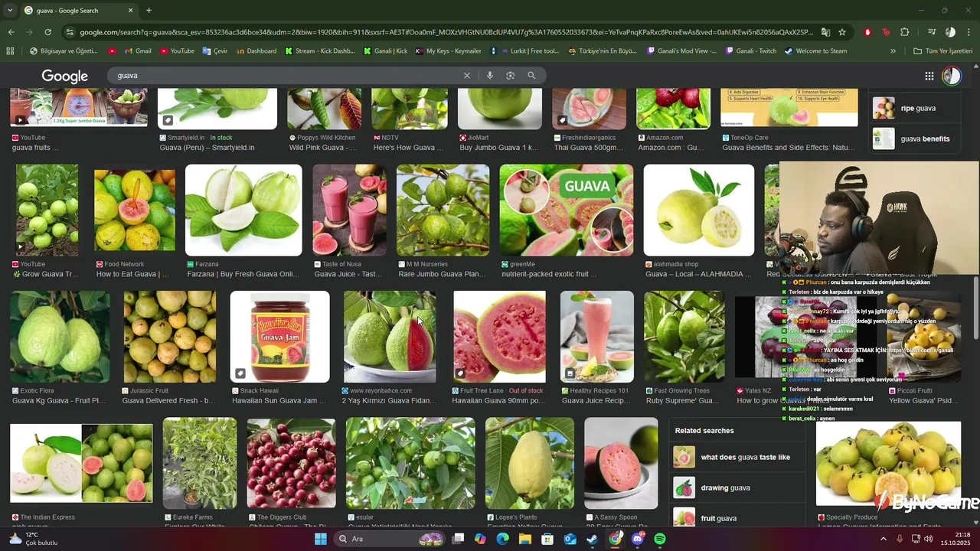Open File Explorer from the taskbar
The width and height of the screenshot is (980, 551).
click(525, 540)
